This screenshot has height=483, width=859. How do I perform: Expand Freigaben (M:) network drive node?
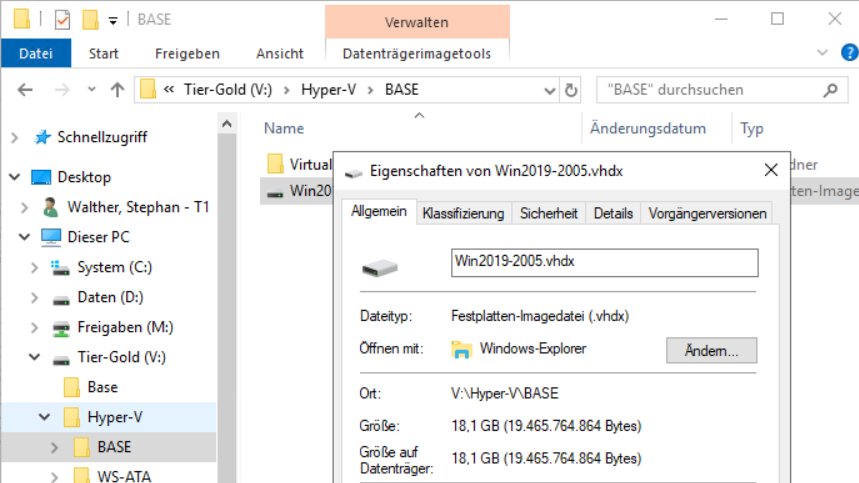35,327
